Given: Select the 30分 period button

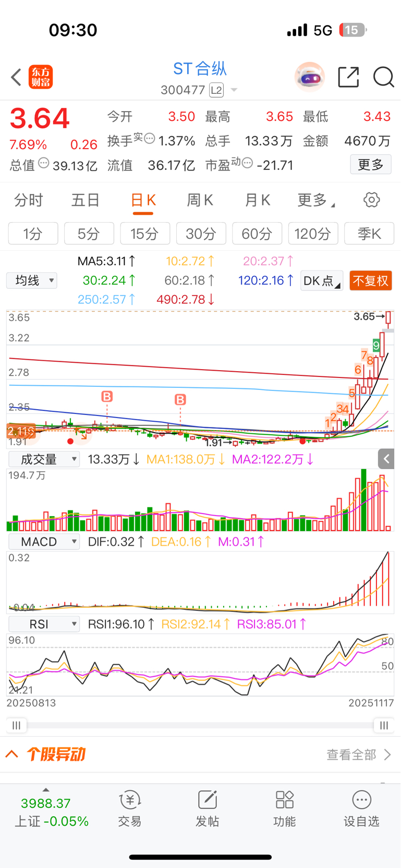Looking at the screenshot, I should [201, 234].
